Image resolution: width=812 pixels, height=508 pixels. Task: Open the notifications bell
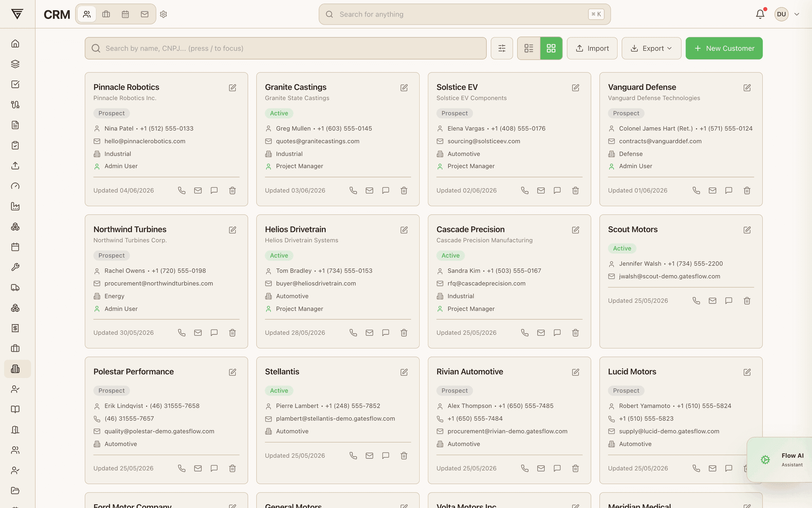click(x=760, y=14)
